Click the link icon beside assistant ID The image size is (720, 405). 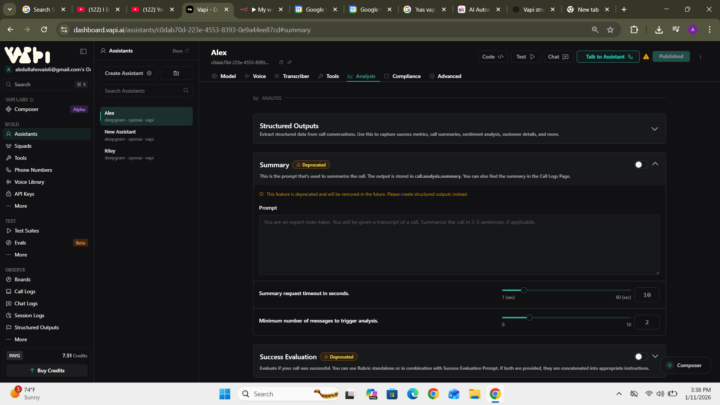(289, 62)
